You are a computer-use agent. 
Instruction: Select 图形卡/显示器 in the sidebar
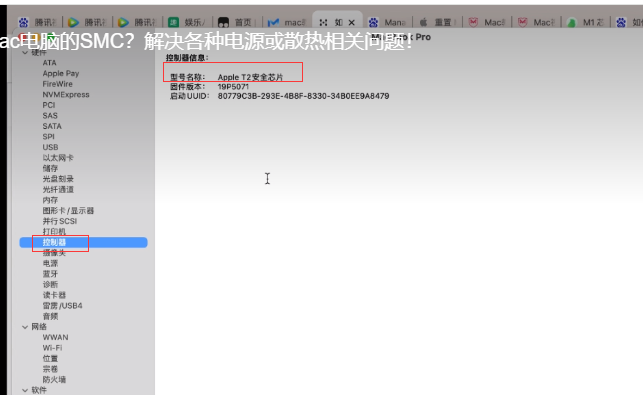(68, 211)
